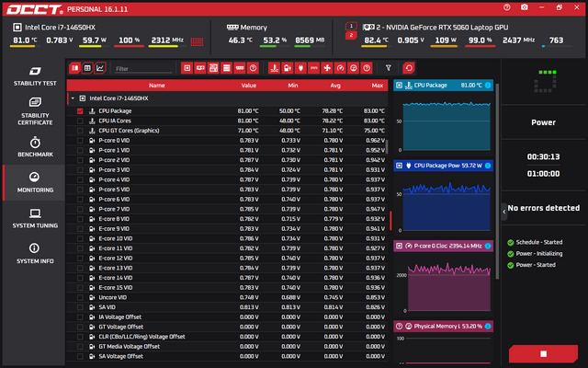Viewport: 588px width, 368px height.
Task: Click the blue info dot on P-core 0 Clock graph
Action: click(x=488, y=246)
